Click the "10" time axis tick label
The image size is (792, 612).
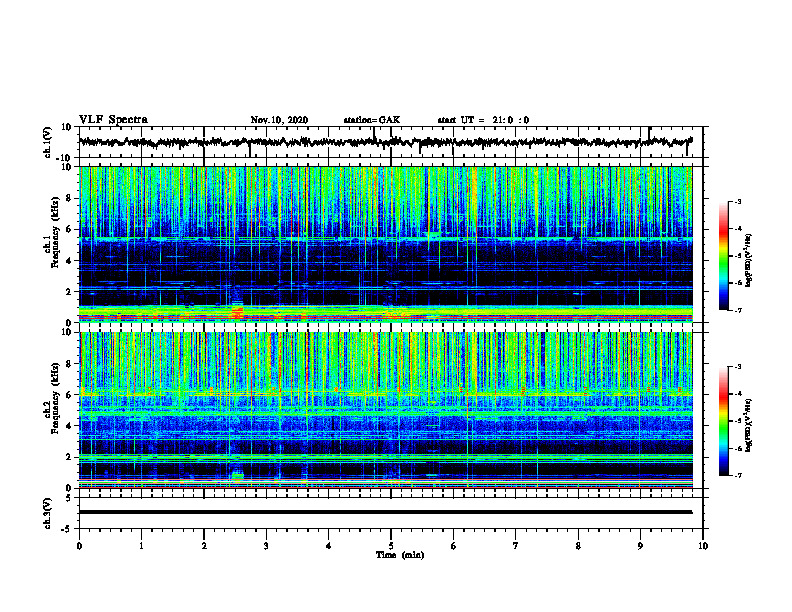[x=703, y=546]
